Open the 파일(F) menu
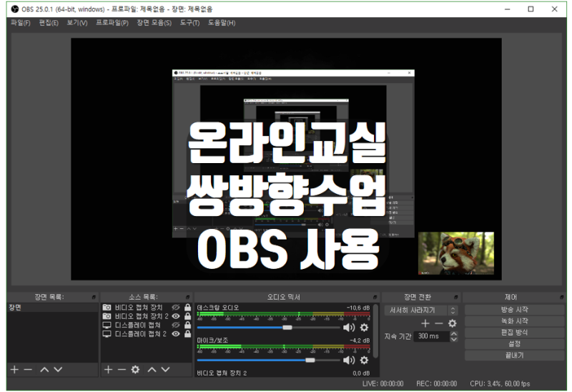572x392 pixels. point(21,23)
